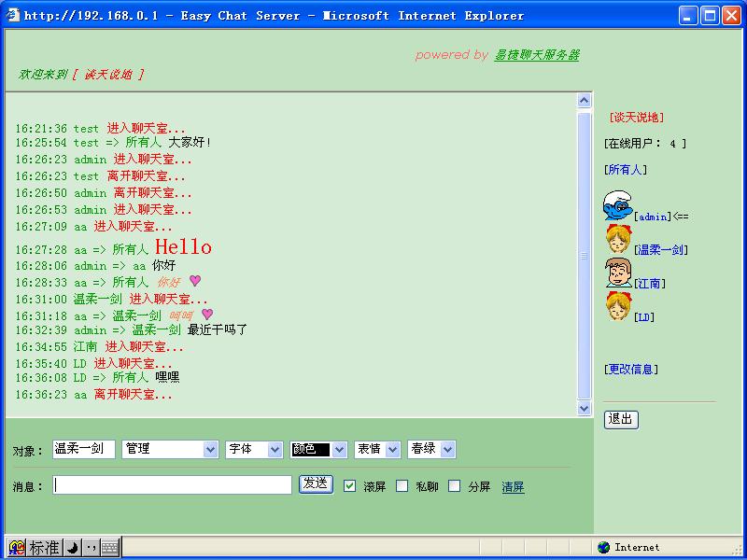Select user admin in online list
747x560 pixels.
coord(653,217)
